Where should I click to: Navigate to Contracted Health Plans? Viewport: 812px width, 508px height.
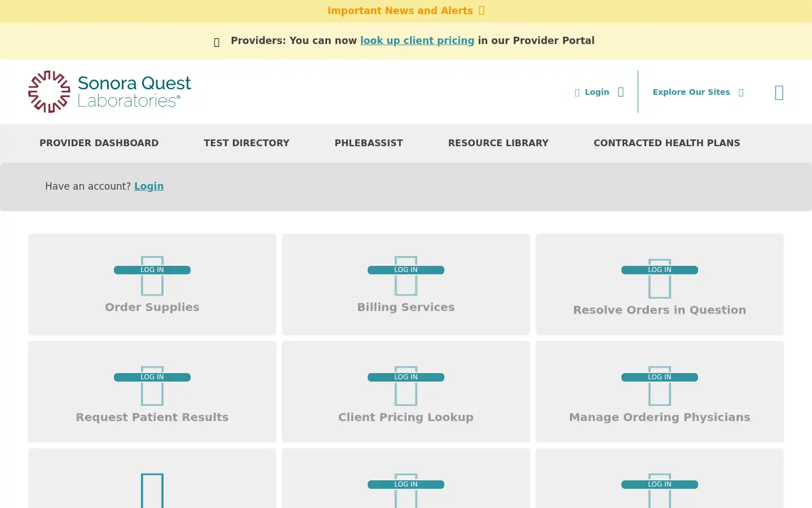pyautogui.click(x=667, y=143)
